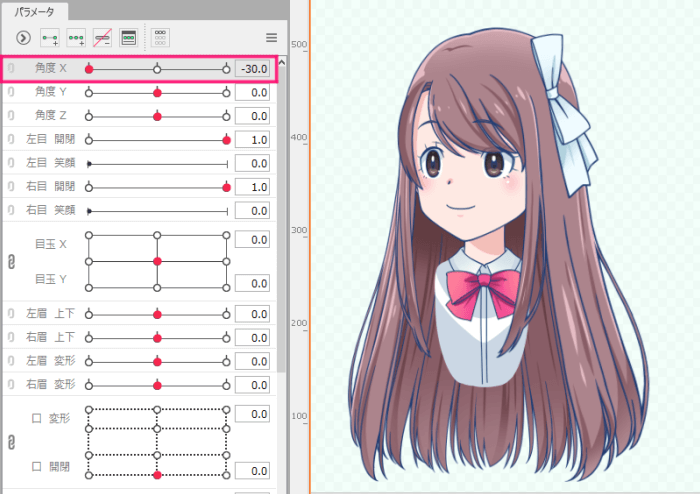Viewport: 700px width, 494px height.
Task: Click the 角度 X value field showing -30.0
Action: 253,69
